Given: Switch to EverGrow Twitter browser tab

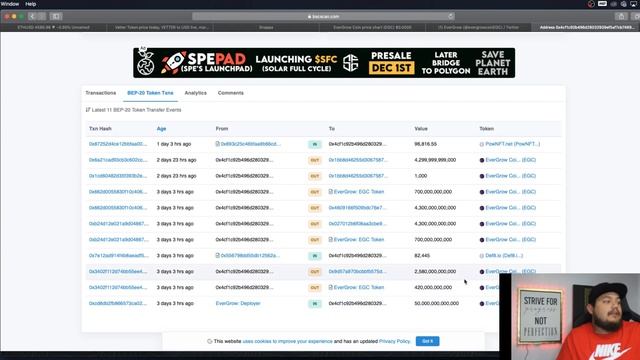Looking at the screenshot, I should point(478,27).
